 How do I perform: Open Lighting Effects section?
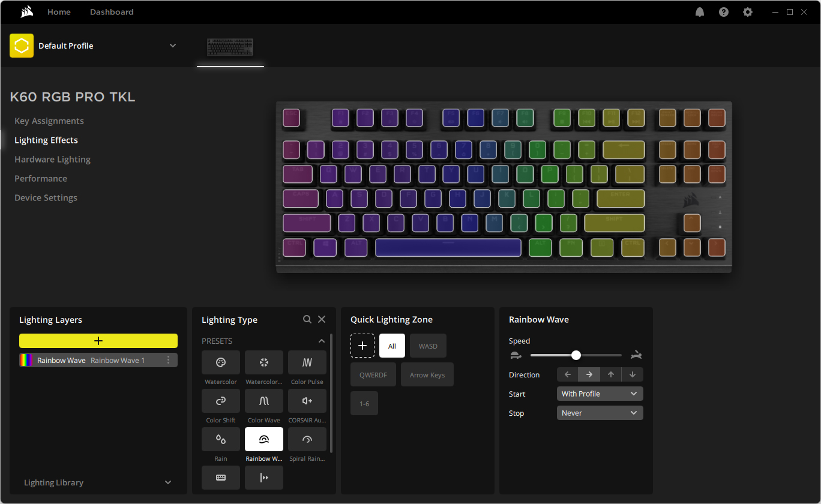click(x=46, y=140)
